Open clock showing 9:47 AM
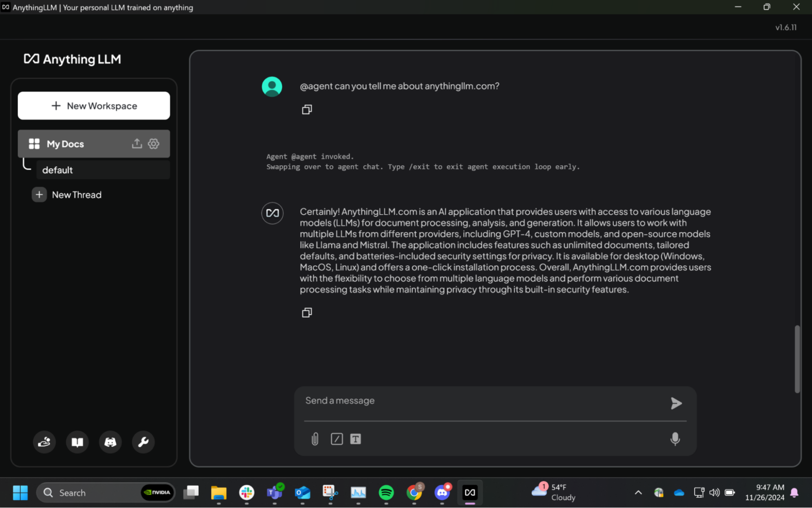 (x=765, y=493)
